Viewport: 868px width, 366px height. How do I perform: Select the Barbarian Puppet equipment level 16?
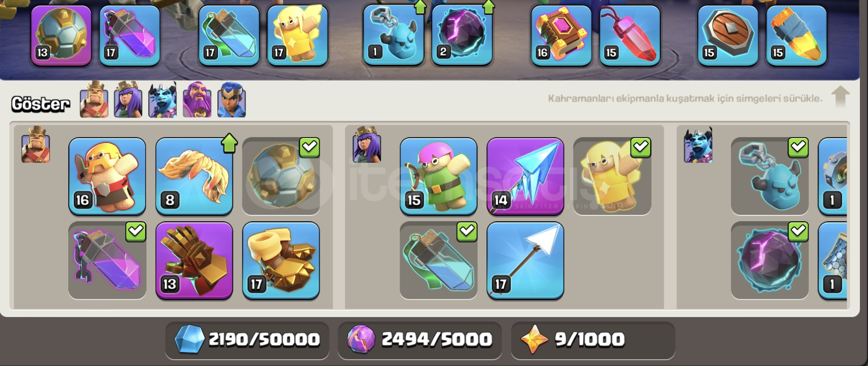107,176
